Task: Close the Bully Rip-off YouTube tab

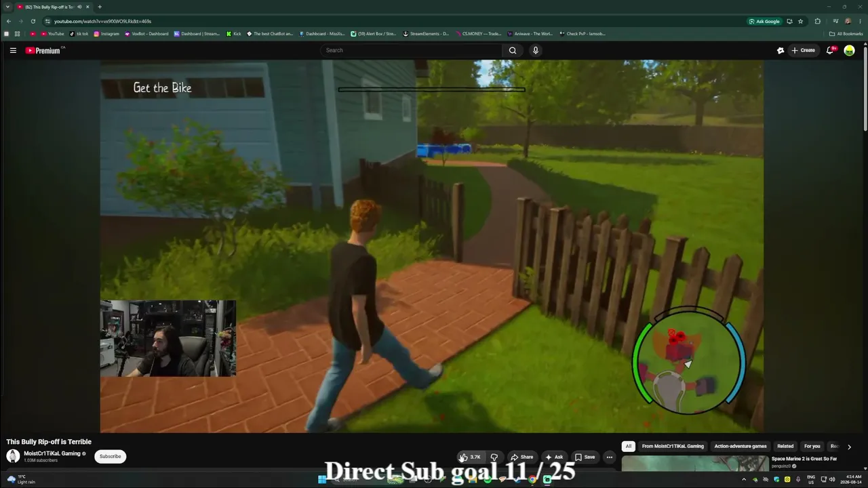Action: click(87, 7)
